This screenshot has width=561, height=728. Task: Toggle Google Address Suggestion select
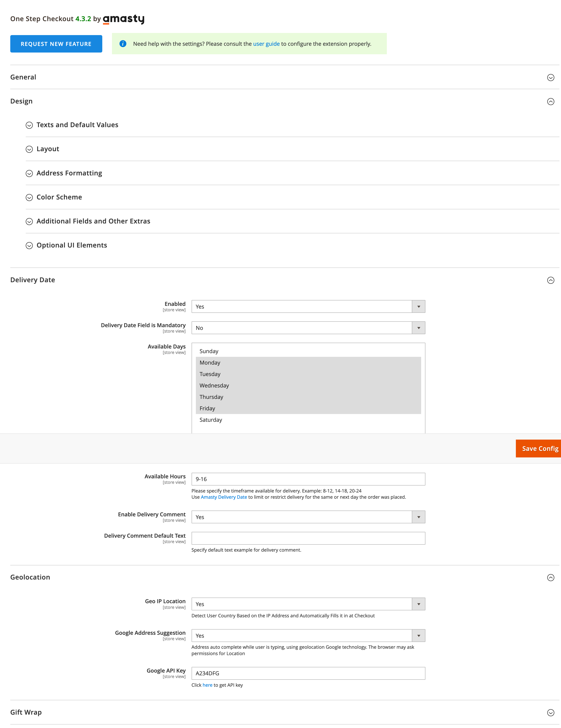308,635
